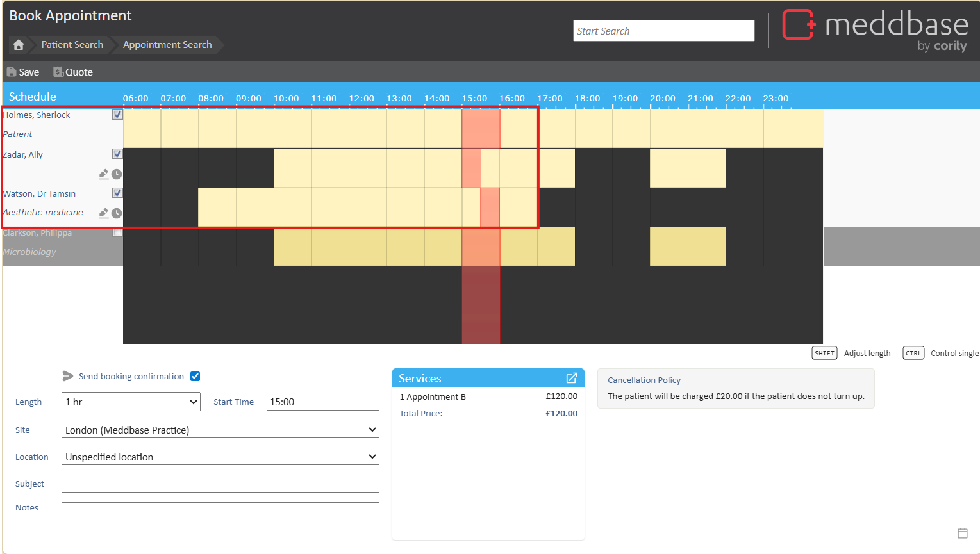Open the Length dropdown showing 1 hr
This screenshot has height=554, width=980.
131,402
